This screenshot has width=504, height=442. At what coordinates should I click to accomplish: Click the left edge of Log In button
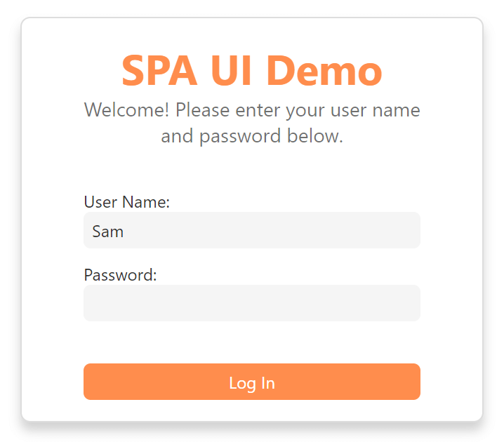pyautogui.click(x=93, y=382)
